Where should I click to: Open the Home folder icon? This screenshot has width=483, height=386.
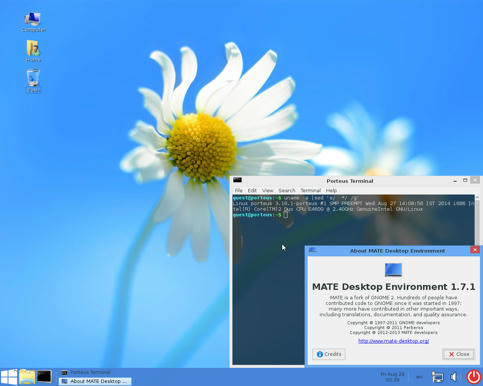33,51
